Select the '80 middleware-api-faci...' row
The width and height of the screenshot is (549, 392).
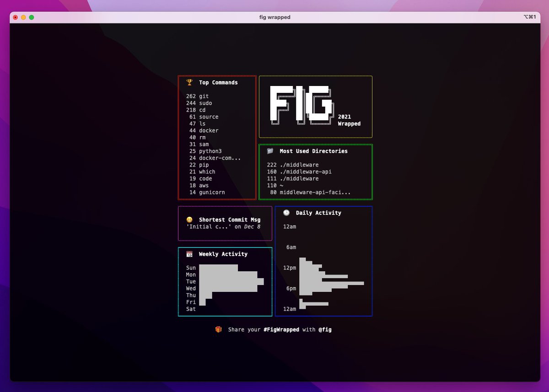tap(311, 192)
